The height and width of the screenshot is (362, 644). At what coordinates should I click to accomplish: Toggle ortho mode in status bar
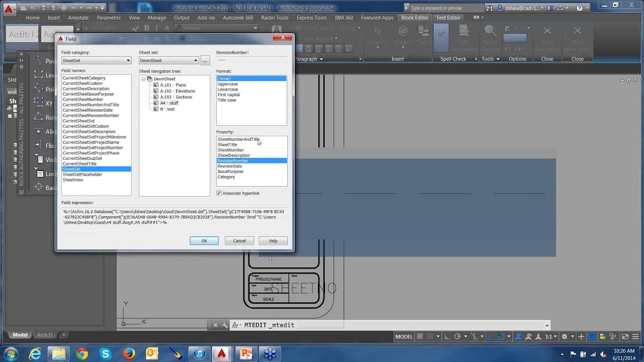pyautogui.click(x=447, y=336)
